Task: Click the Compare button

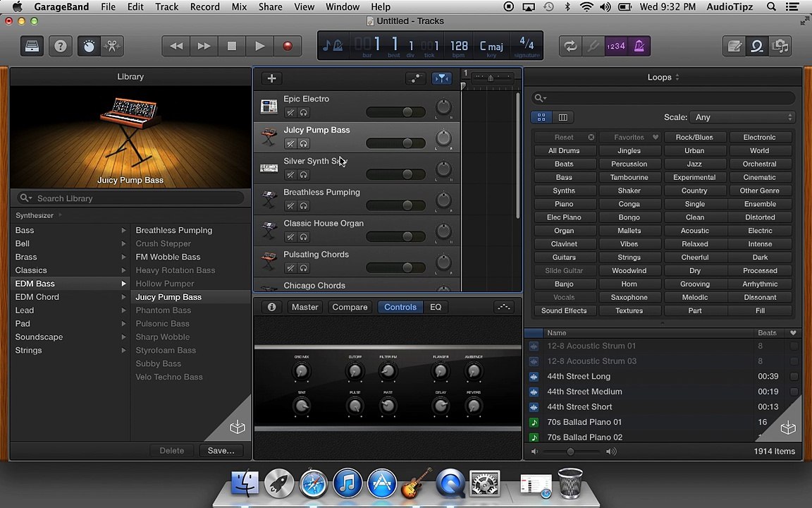Action: click(350, 307)
